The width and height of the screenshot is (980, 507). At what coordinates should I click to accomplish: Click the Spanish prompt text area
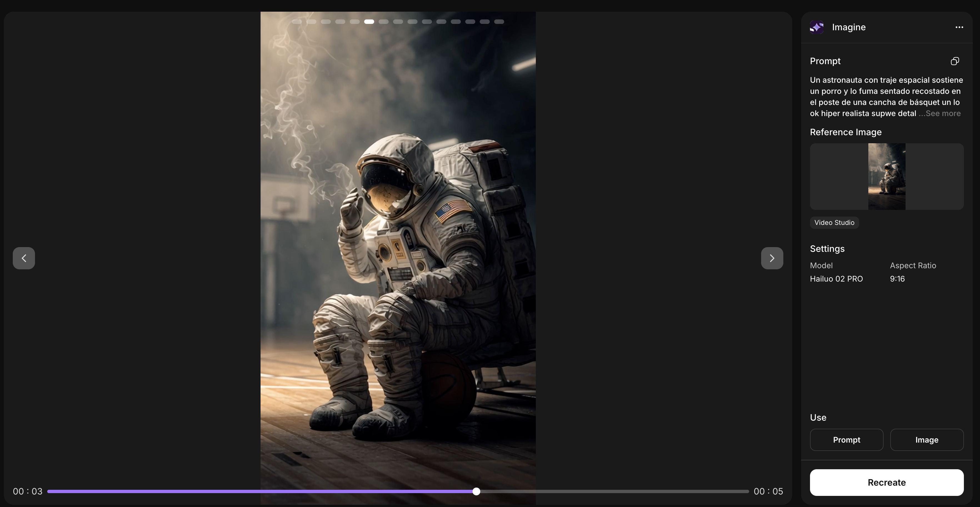pos(886,96)
